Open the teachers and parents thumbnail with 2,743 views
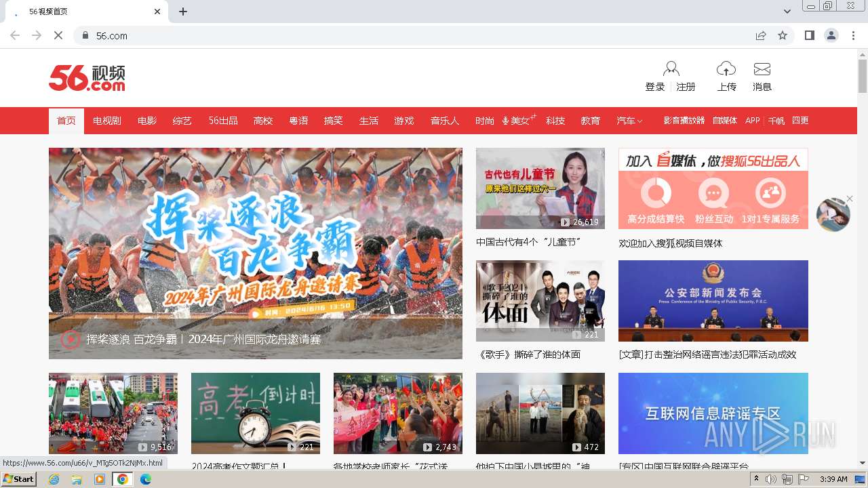This screenshot has width=868, height=488. pyautogui.click(x=398, y=413)
